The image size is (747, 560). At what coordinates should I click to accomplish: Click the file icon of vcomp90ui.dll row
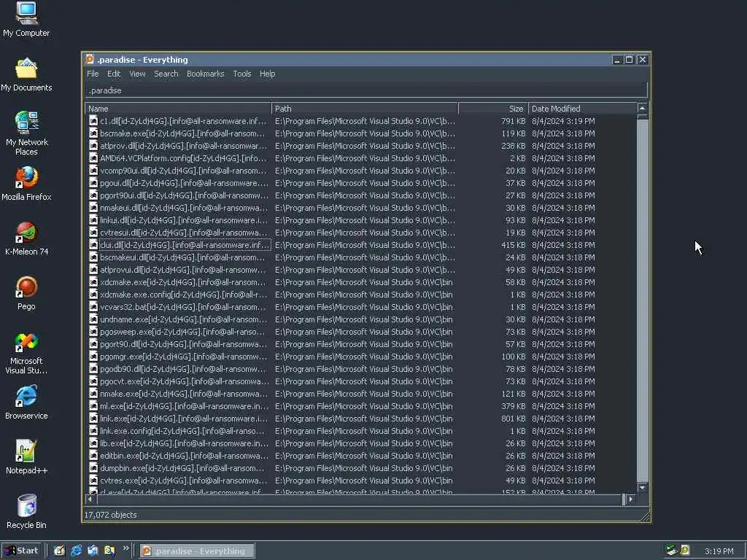[93, 171]
